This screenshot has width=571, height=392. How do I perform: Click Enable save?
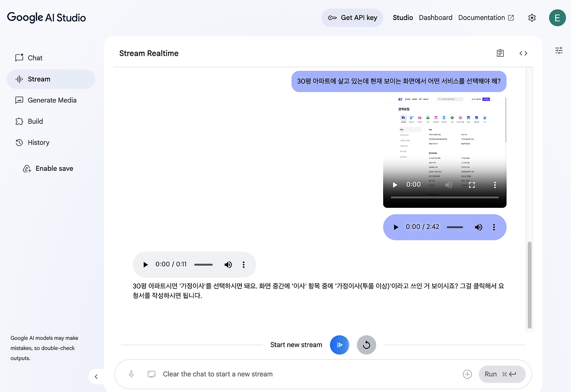click(48, 169)
